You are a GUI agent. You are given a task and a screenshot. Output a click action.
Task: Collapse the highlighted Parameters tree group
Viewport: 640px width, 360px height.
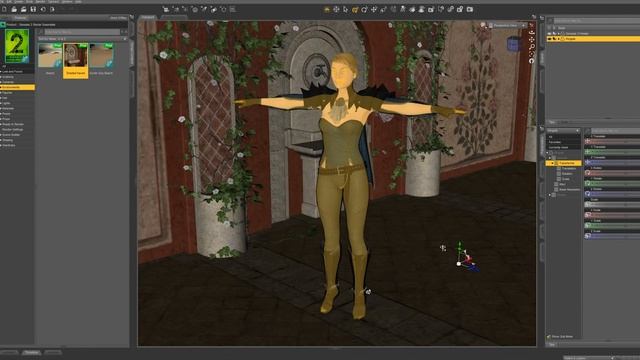(x=553, y=163)
